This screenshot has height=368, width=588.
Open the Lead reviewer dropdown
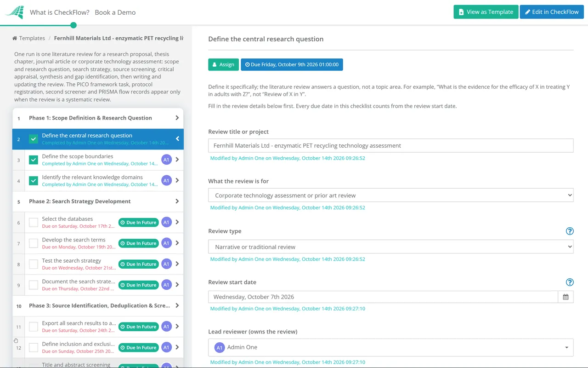tap(391, 347)
